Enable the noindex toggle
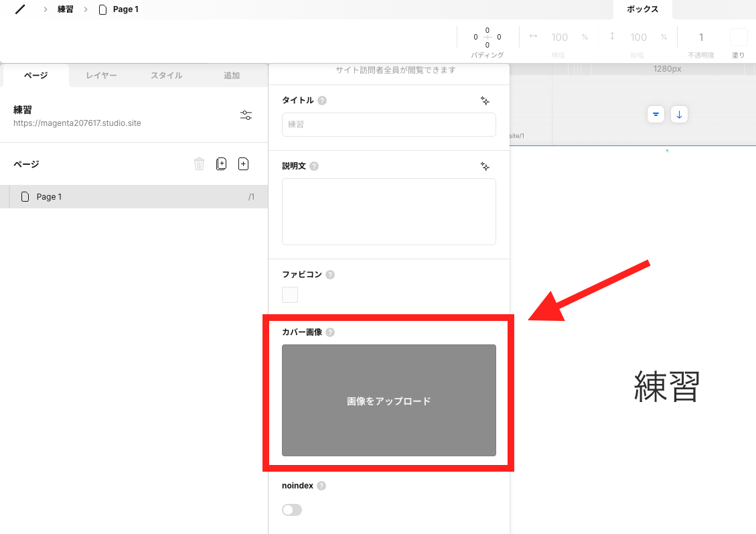 point(291,509)
